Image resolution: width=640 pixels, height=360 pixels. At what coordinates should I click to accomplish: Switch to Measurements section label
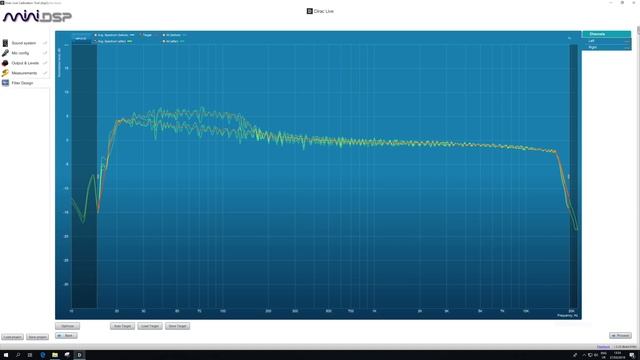tap(24, 73)
